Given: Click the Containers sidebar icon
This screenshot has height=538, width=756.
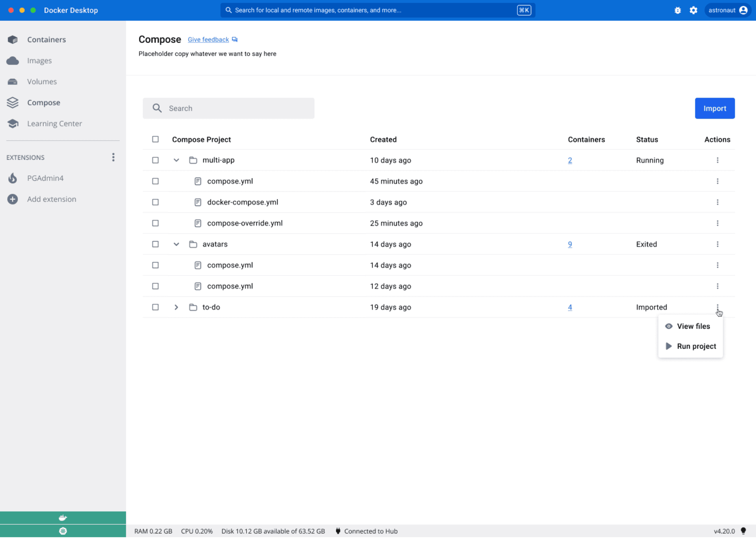Looking at the screenshot, I should (x=13, y=40).
